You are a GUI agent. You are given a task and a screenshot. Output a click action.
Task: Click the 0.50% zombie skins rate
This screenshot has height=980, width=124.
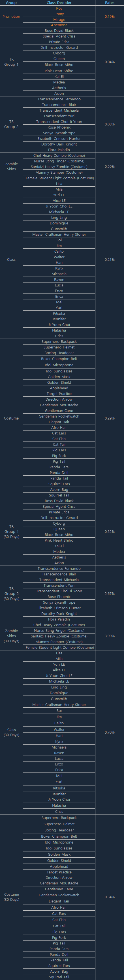tap(110, 167)
